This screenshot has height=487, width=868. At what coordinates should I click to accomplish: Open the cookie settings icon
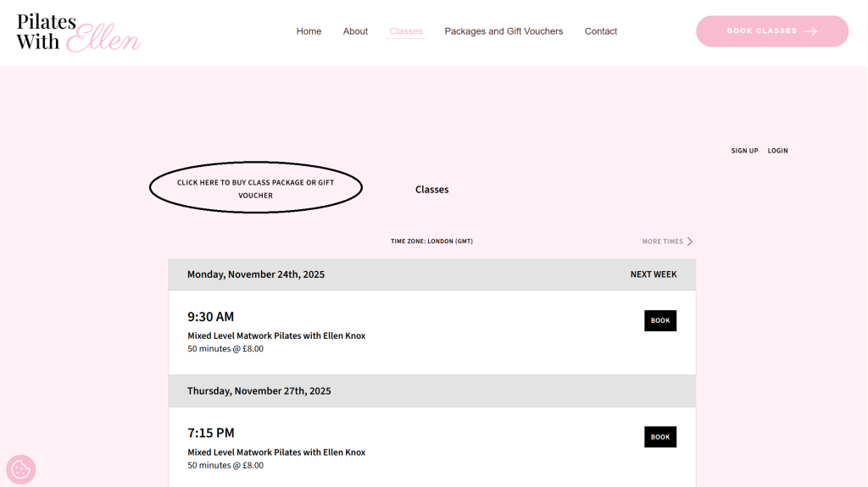point(20,469)
